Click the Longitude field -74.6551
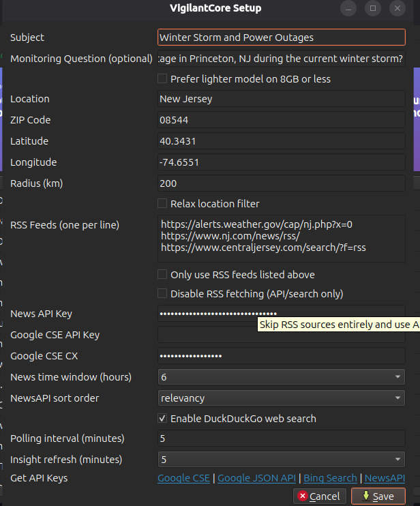The image size is (420, 506). click(x=282, y=162)
